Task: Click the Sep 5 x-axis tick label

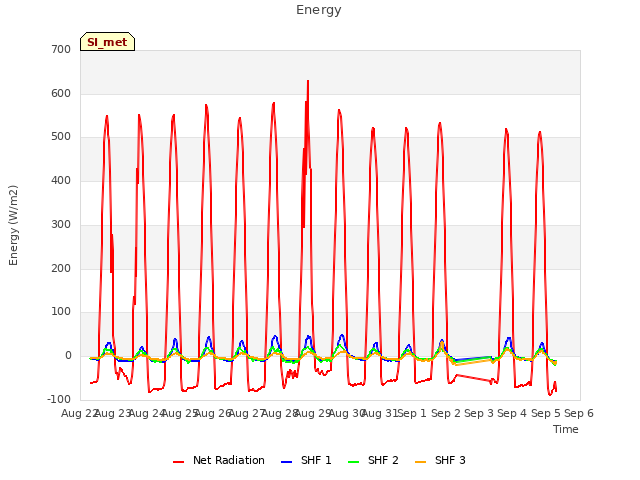Action: tap(546, 413)
